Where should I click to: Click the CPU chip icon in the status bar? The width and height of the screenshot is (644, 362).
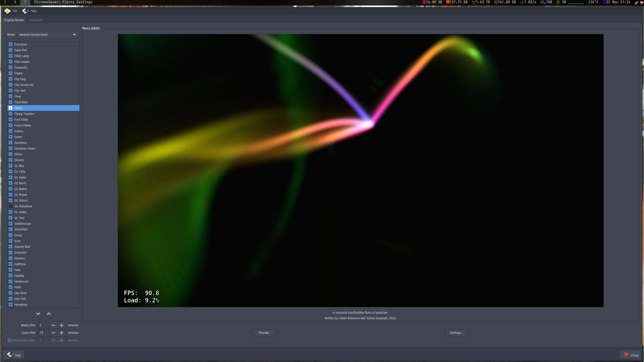point(558,2)
